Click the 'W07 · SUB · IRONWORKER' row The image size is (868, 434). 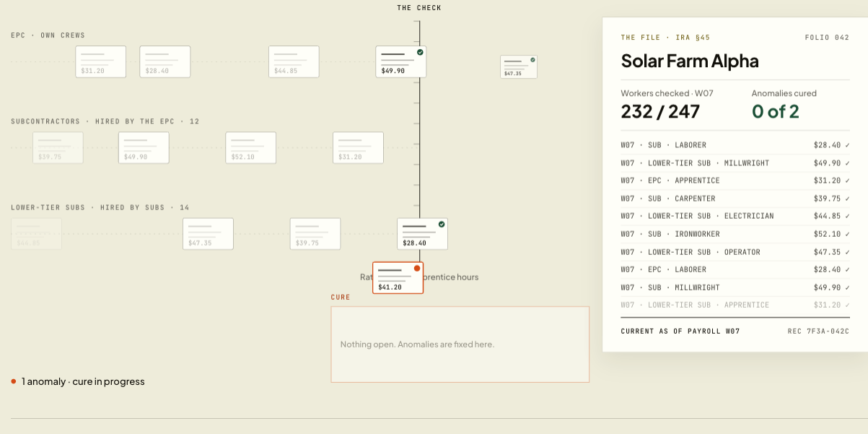point(735,234)
